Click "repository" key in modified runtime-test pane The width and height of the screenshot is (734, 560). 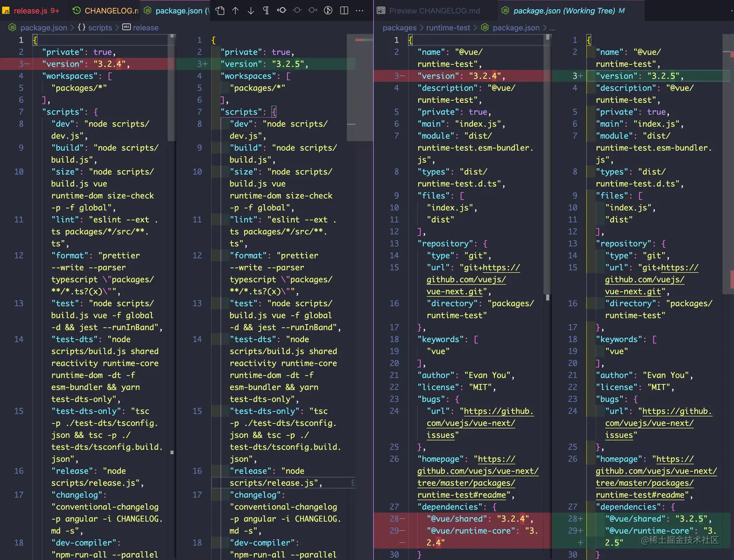coord(624,244)
